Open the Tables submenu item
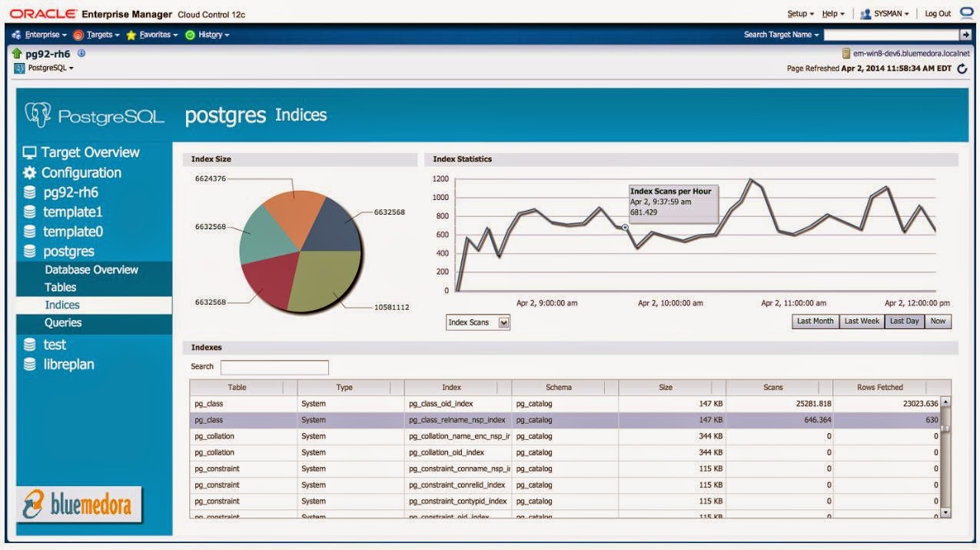Viewport: 980px width, 550px height. [61, 287]
